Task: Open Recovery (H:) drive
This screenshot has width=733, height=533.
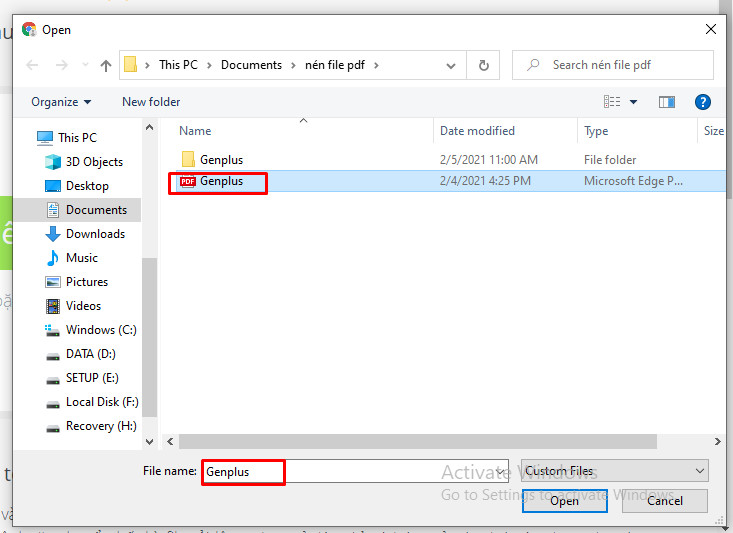Action: [101, 426]
